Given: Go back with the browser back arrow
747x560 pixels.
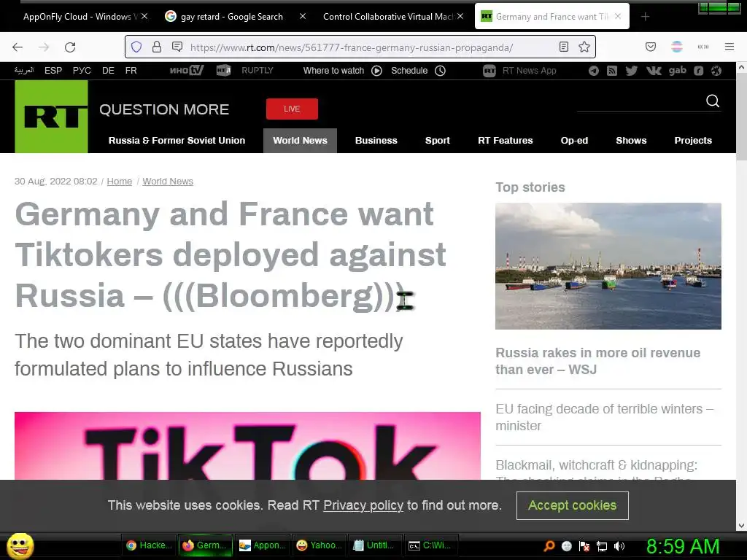Looking at the screenshot, I should (18, 47).
